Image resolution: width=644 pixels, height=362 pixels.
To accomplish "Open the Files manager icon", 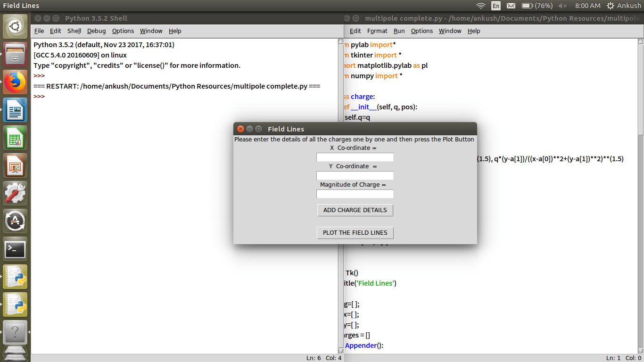I will click(15, 54).
